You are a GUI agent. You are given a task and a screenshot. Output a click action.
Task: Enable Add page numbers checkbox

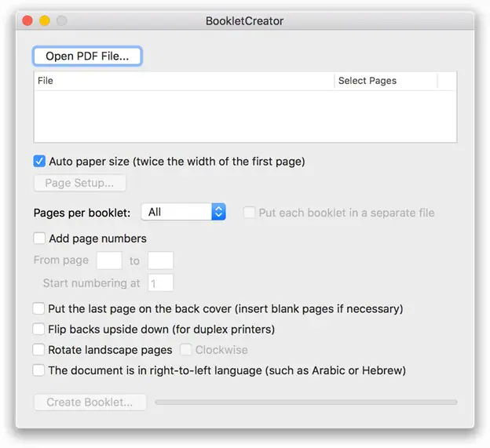39,239
